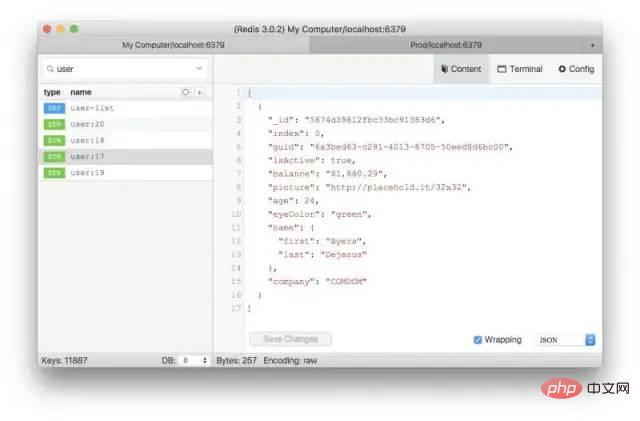Select the user:18 key
This screenshot has height=421, width=640.
[x=88, y=140]
